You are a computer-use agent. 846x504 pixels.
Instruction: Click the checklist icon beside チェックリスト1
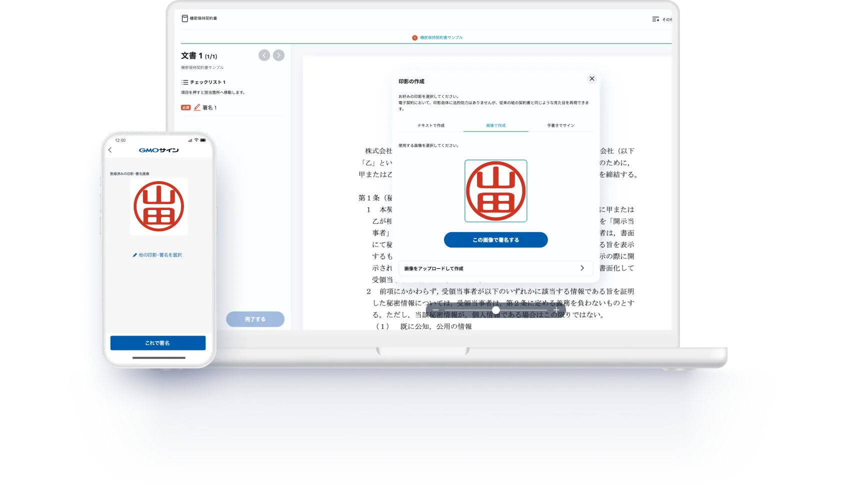click(x=184, y=82)
